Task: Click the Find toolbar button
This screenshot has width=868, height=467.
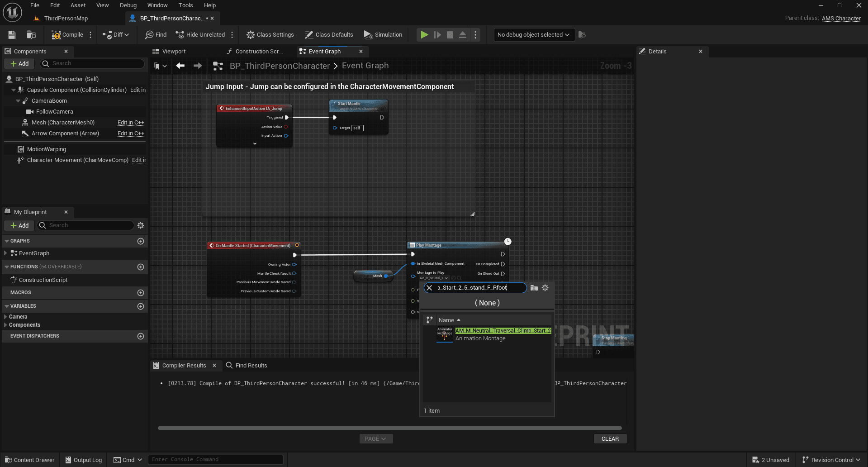Action: 156,35
